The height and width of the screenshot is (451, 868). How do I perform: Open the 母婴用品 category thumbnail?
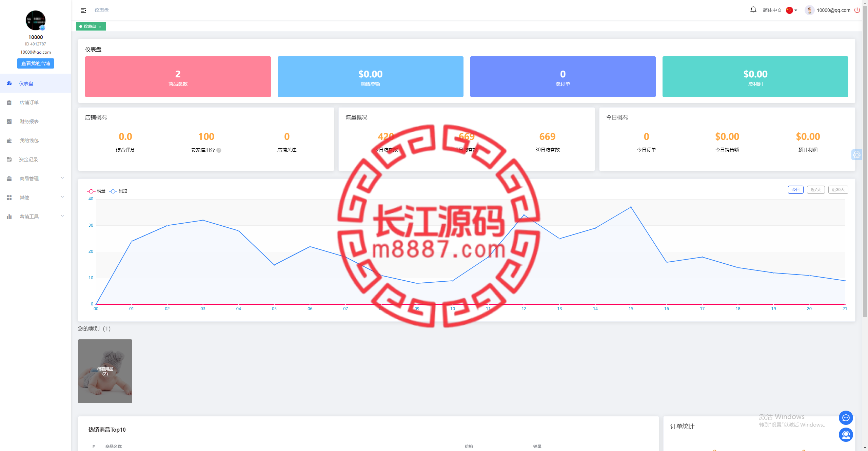click(x=105, y=371)
